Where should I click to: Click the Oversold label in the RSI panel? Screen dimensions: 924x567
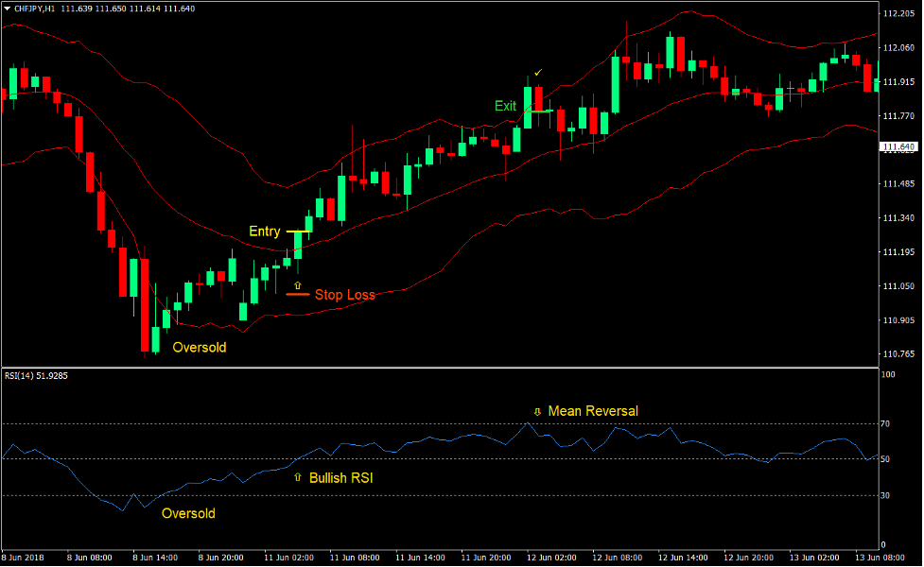click(x=187, y=513)
